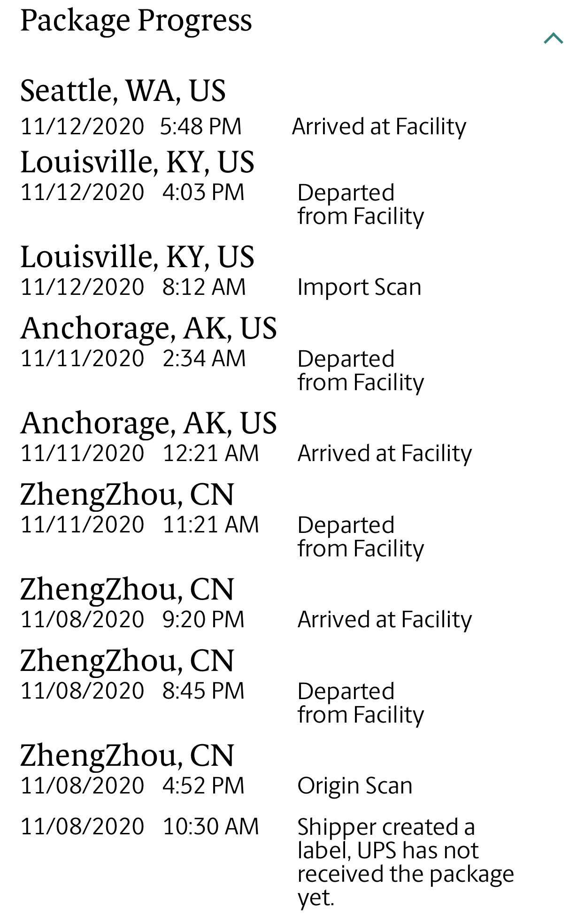The width and height of the screenshot is (577, 924).
Task: Click the Anchorage 12:21 AM arrival timestamp
Action: (x=139, y=454)
